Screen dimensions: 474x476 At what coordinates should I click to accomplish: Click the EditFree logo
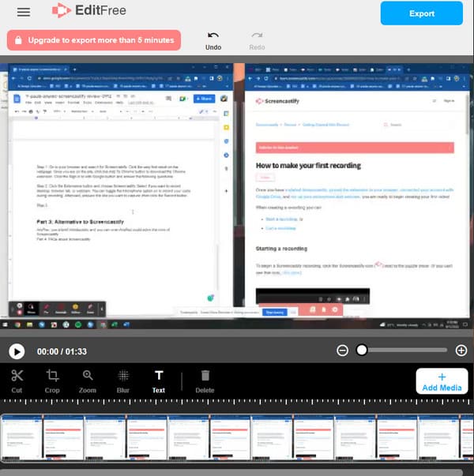point(89,10)
